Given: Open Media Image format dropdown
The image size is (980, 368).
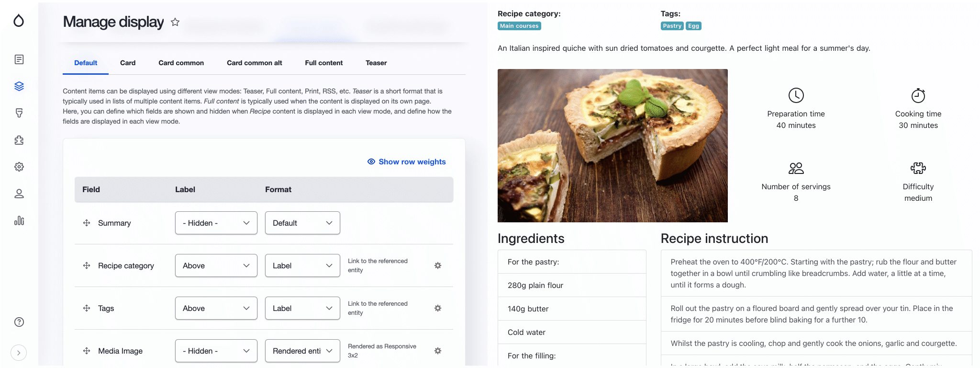Looking at the screenshot, I should (302, 351).
